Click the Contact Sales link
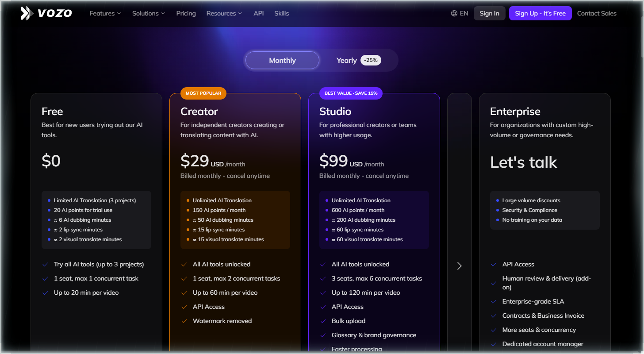The height and width of the screenshot is (354, 644). [597, 13]
